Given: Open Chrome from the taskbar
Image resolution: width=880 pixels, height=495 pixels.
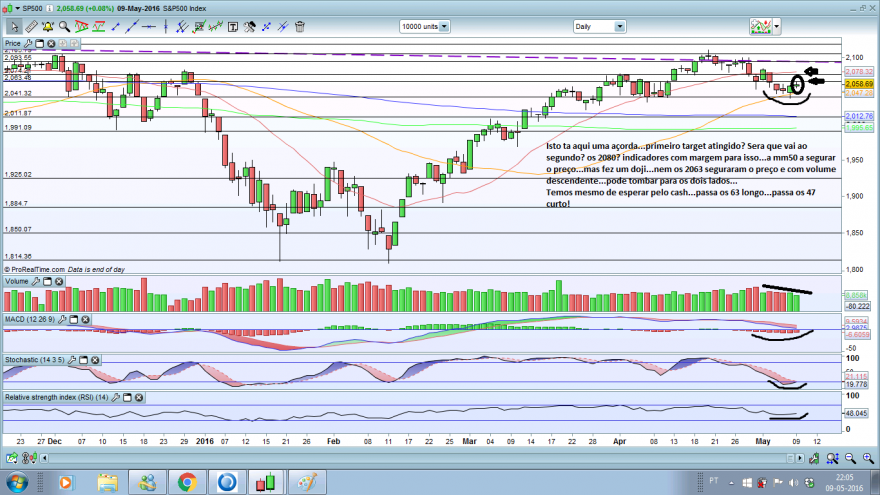Looking at the screenshot, I should point(187,482).
